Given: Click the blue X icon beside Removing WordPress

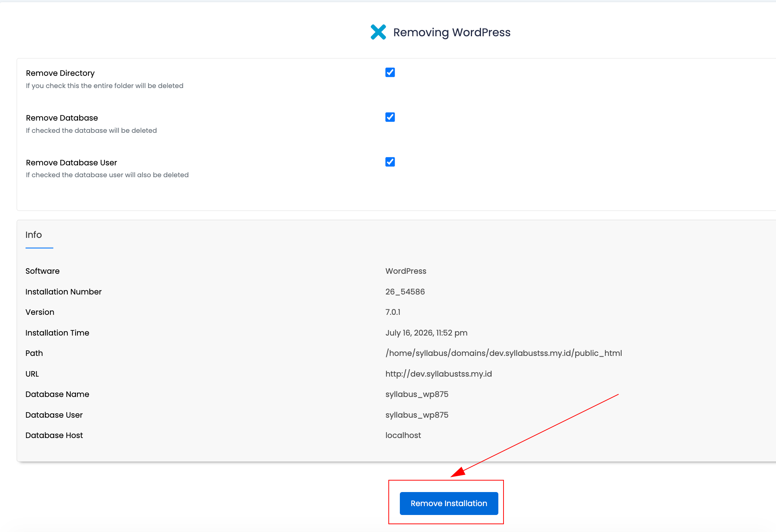Looking at the screenshot, I should pos(378,32).
